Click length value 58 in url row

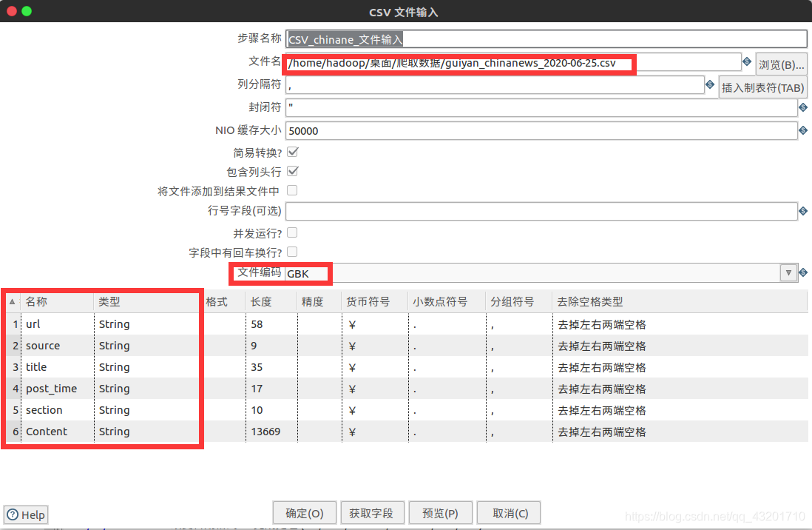[x=271, y=324]
